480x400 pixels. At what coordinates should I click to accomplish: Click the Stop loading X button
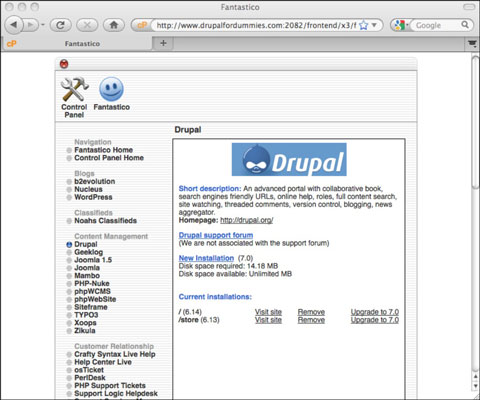pyautogui.click(x=87, y=25)
